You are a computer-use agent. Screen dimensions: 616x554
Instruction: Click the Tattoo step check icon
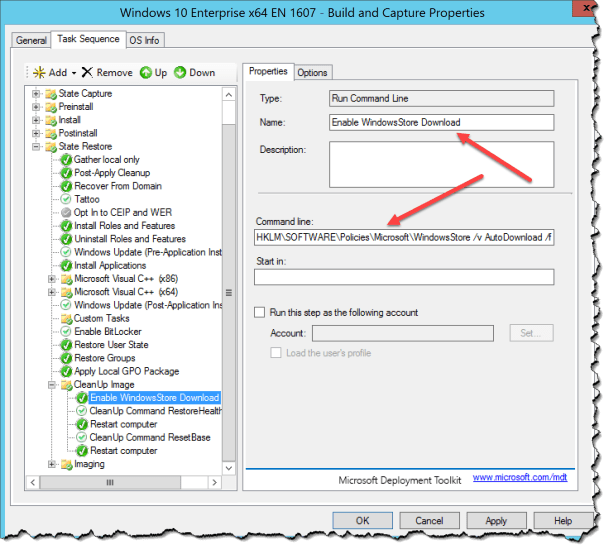click(x=65, y=199)
